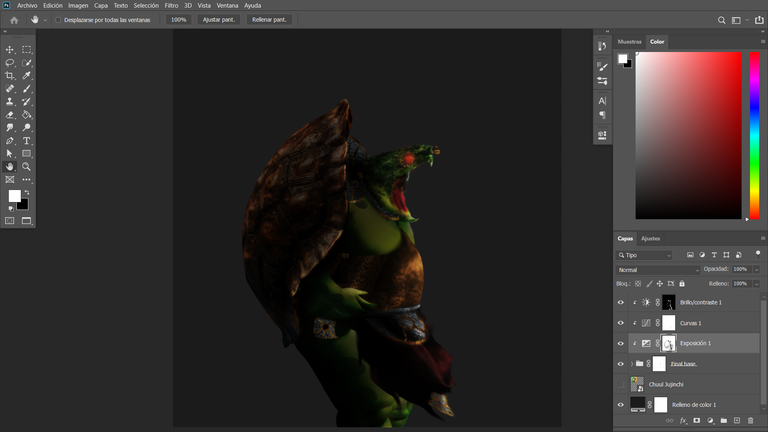Select the Crop tool
The height and width of the screenshot is (432, 768).
point(9,75)
